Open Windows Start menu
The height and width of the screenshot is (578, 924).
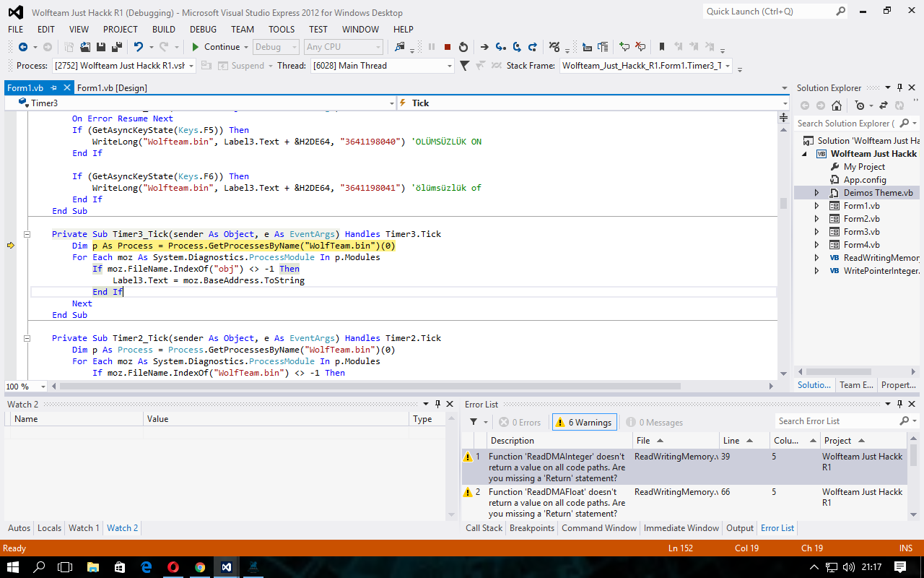coord(13,567)
